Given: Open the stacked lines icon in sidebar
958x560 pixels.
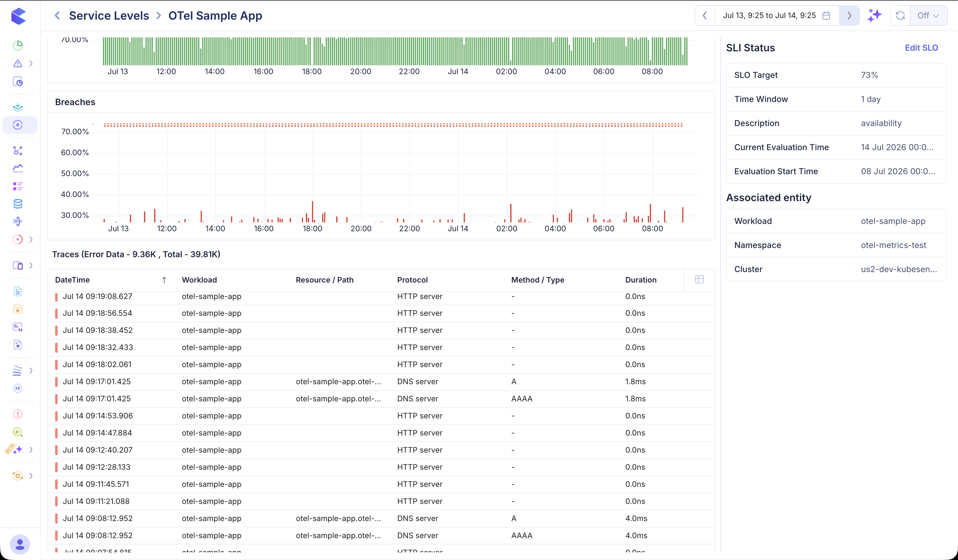Looking at the screenshot, I should 17,370.
